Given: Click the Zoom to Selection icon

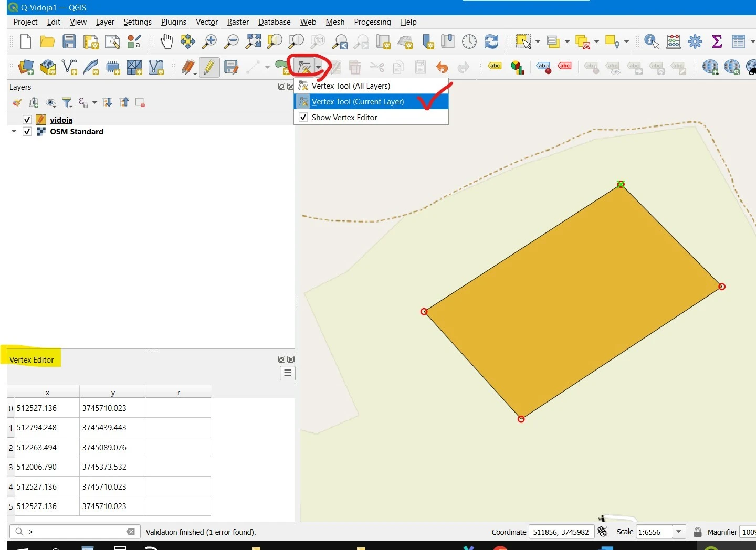Looking at the screenshot, I should click(275, 41).
